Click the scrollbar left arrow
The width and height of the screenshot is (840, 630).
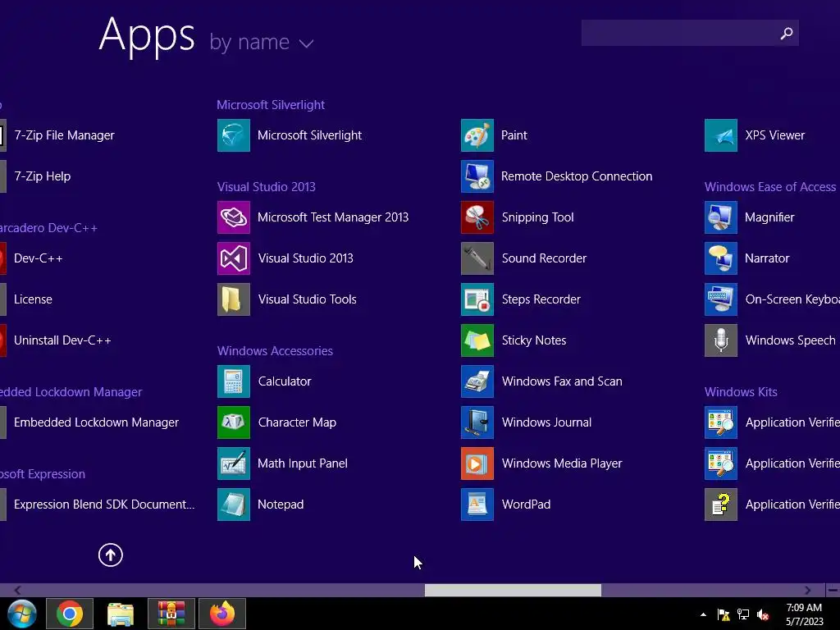click(17, 591)
